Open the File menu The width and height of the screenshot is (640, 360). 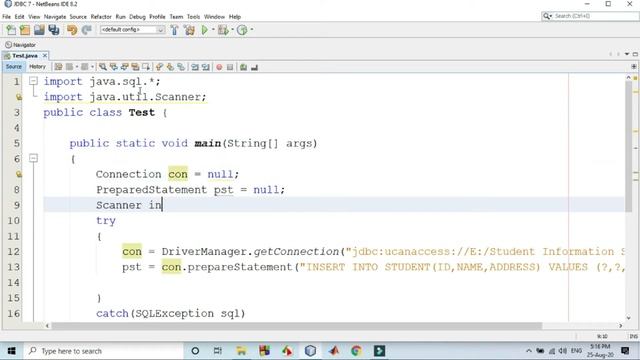click(x=6, y=17)
